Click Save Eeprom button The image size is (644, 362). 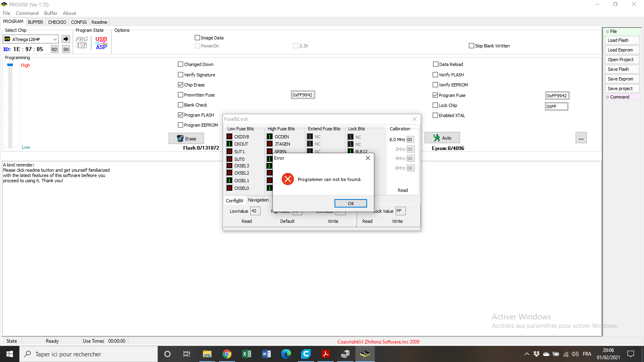pyautogui.click(x=622, y=79)
